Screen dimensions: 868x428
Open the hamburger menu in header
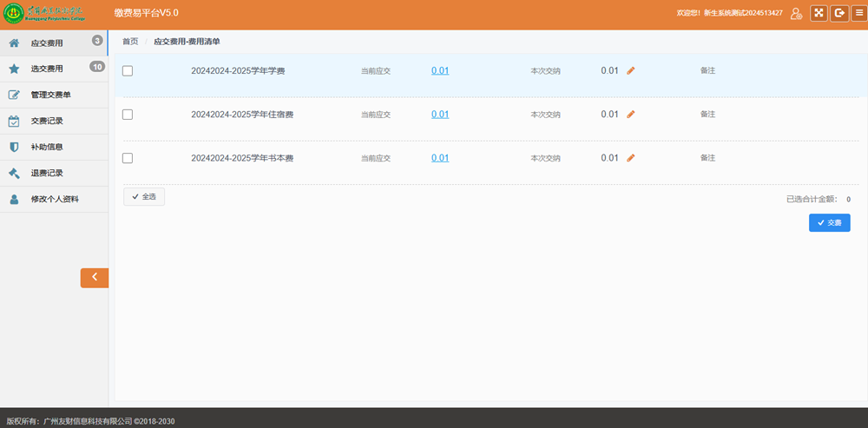point(858,13)
